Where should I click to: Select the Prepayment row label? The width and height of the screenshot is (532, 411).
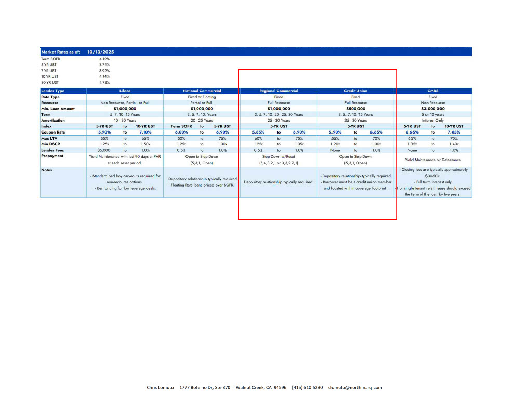click(x=52, y=156)
